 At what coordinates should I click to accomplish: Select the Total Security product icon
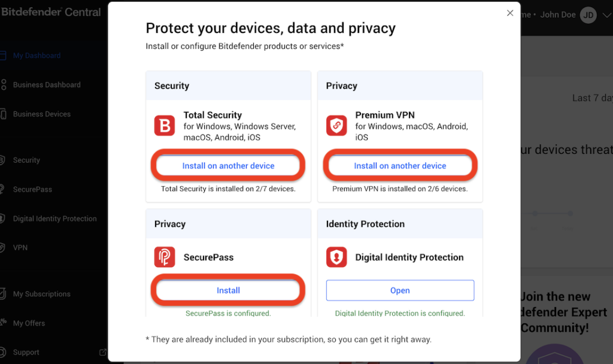tap(165, 126)
